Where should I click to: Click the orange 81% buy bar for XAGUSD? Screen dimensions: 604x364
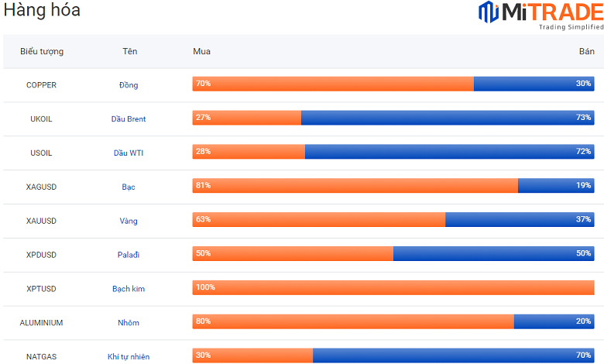coord(355,186)
